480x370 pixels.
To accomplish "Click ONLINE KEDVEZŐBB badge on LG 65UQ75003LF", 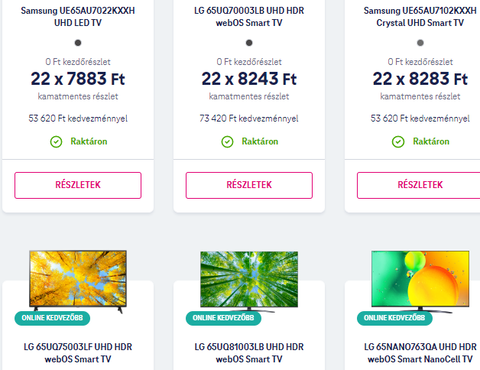I will tap(52, 318).
